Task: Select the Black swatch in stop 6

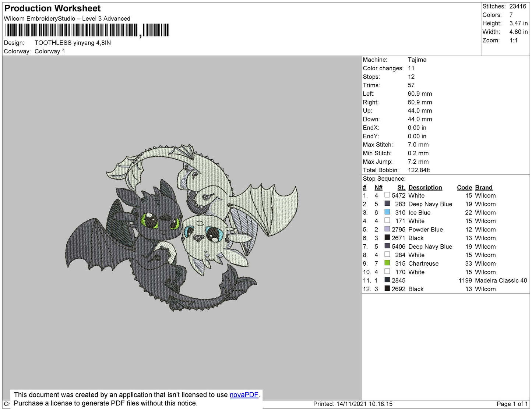Action: pyautogui.click(x=387, y=238)
